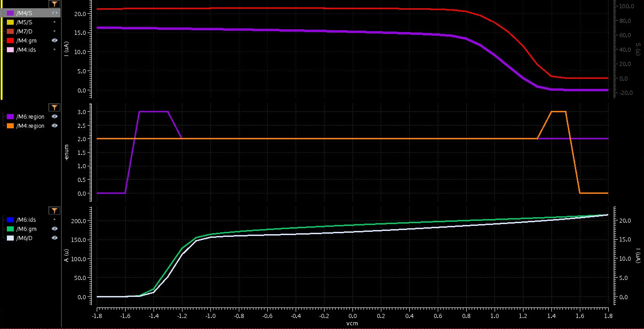
Task: Toggle the /M6:gm eye visibility icon
Action: pyautogui.click(x=55, y=229)
